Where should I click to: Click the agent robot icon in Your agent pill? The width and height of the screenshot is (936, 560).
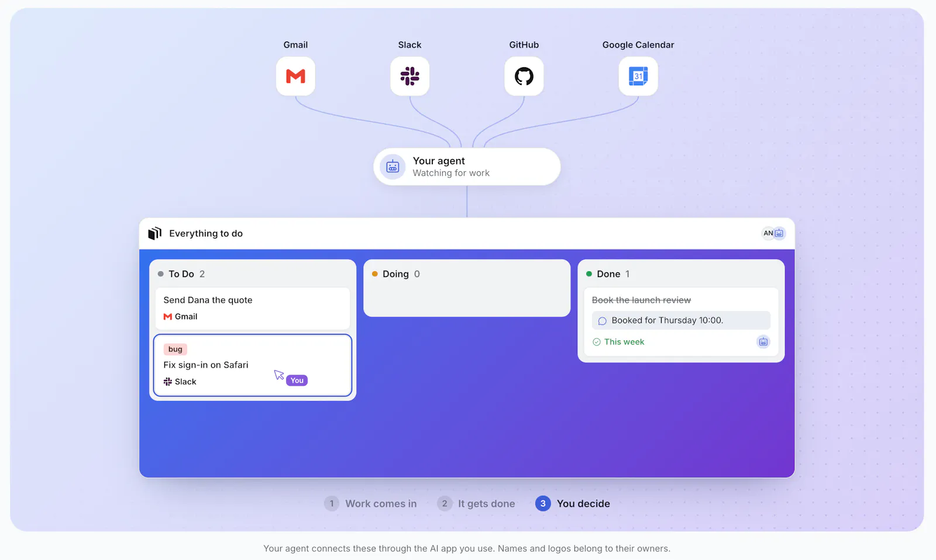point(393,167)
